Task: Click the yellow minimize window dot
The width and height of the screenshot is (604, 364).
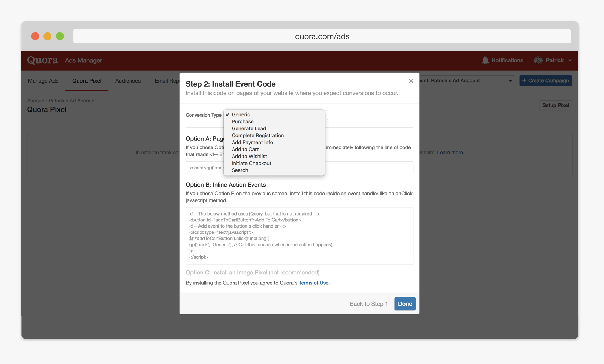Action: point(47,36)
